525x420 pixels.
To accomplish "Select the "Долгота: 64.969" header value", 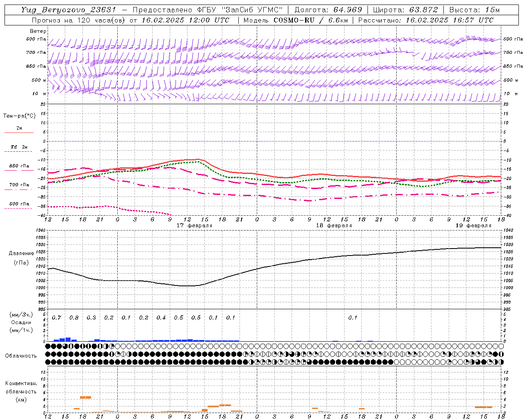I will click(x=328, y=10).
